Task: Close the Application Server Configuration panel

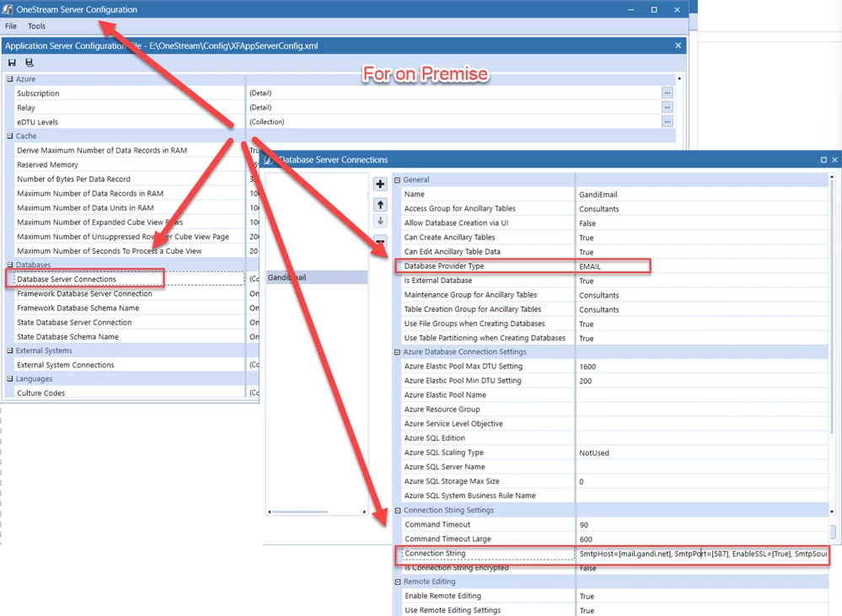Action: [x=678, y=46]
